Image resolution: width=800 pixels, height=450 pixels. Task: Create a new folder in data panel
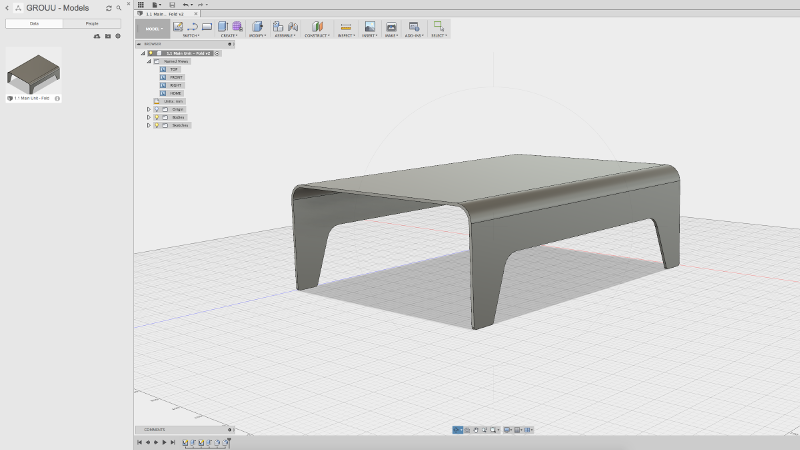(x=108, y=36)
